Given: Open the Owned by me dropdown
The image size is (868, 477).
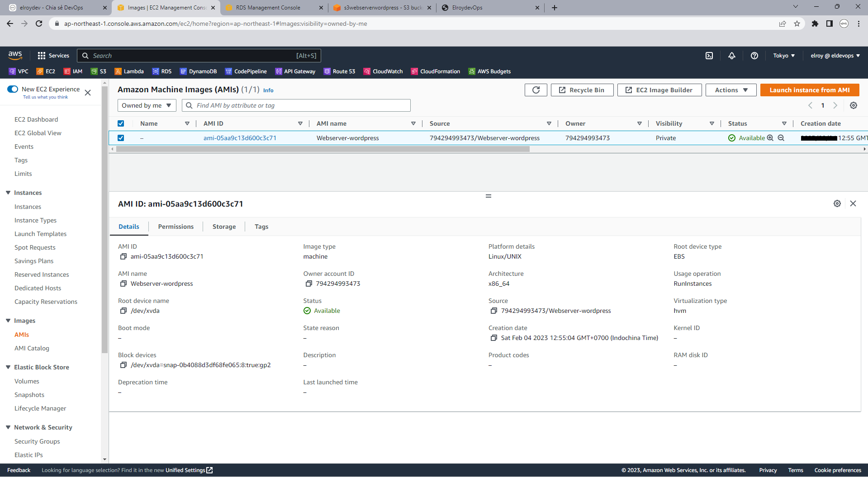Looking at the screenshot, I should 147,105.
